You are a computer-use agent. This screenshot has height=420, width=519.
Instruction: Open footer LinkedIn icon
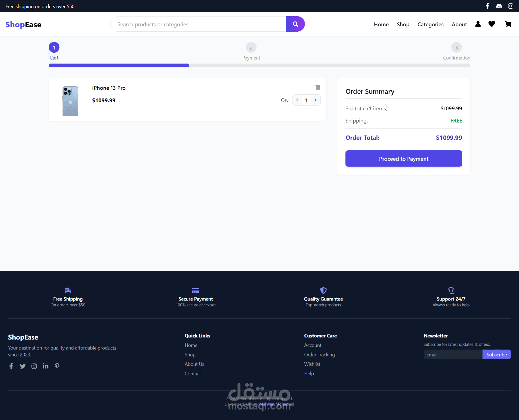tap(46, 366)
